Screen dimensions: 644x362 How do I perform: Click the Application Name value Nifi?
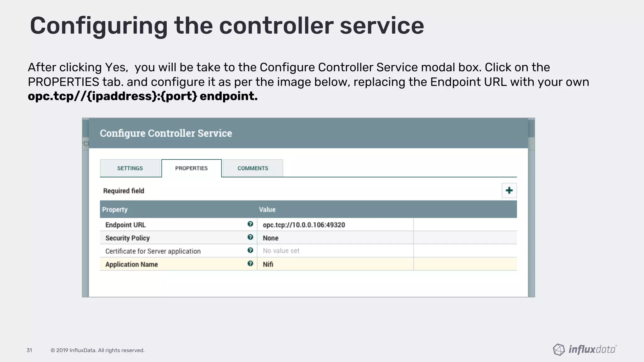(268, 264)
